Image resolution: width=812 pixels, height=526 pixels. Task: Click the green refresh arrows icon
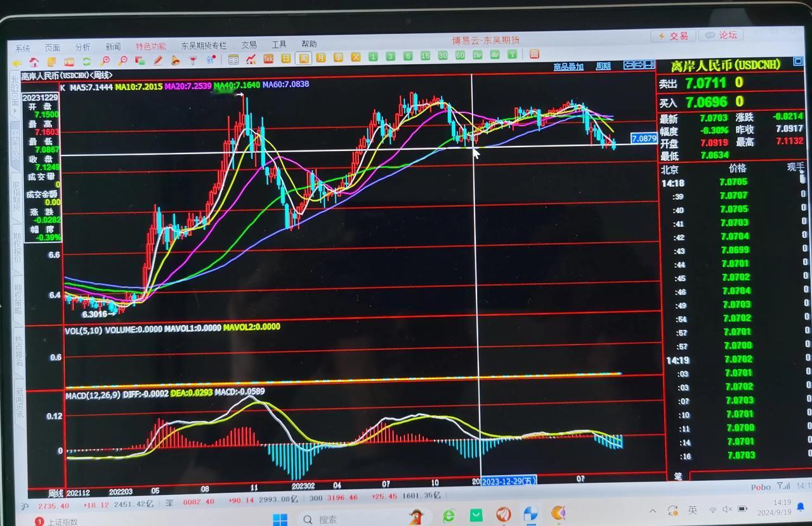[86, 62]
